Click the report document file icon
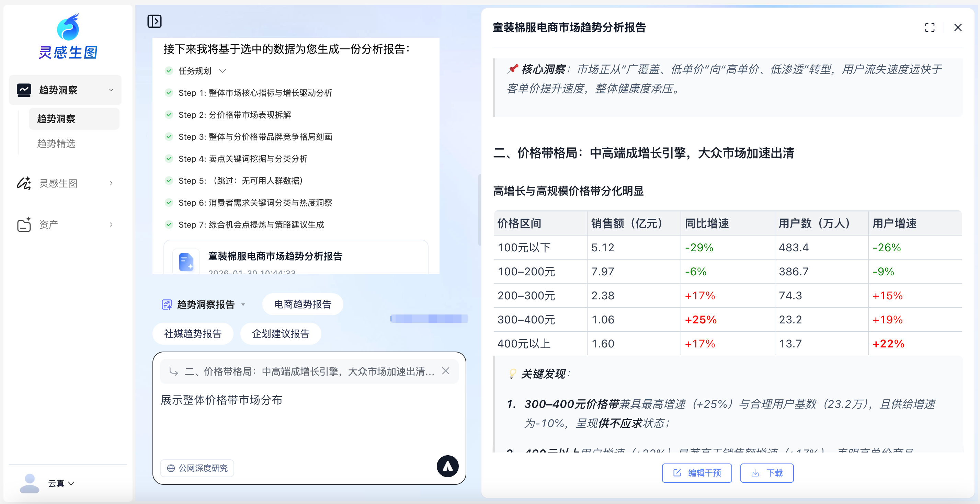980x504 pixels. point(186,262)
